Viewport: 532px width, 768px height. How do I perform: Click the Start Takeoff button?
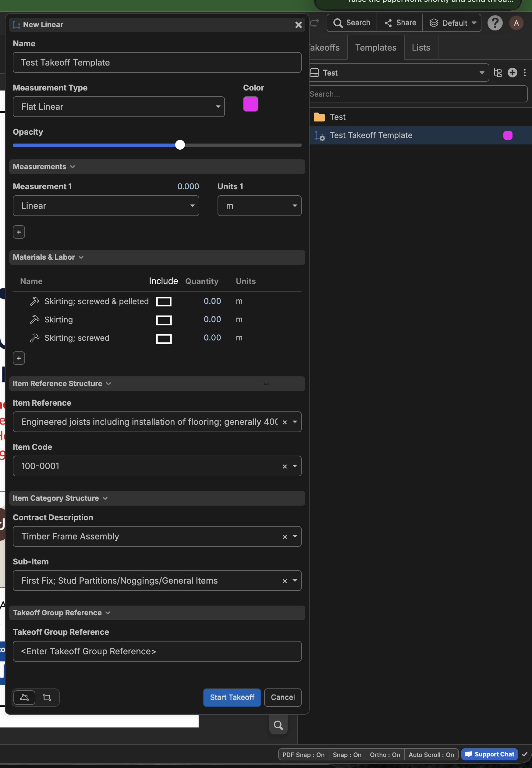click(x=232, y=697)
